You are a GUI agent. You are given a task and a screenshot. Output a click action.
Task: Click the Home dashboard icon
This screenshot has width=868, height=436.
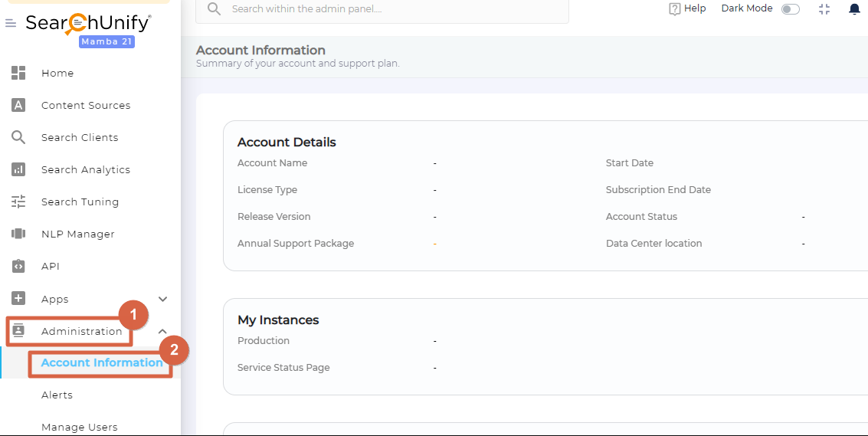(18, 73)
